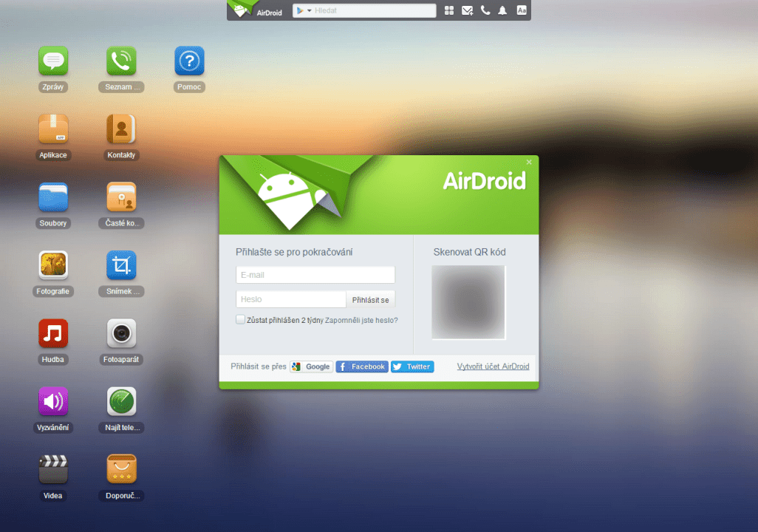Open the Pomoc help icon
758x532 pixels.
tap(189, 61)
